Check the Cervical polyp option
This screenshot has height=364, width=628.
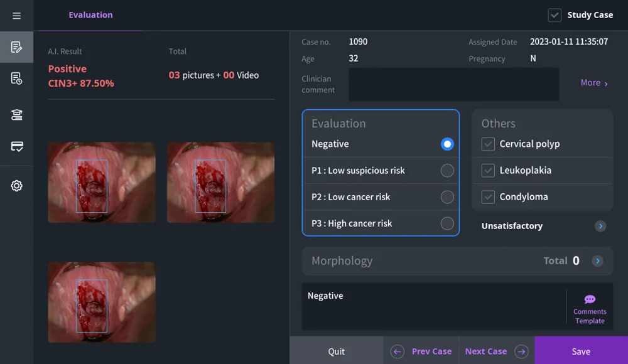(x=488, y=144)
